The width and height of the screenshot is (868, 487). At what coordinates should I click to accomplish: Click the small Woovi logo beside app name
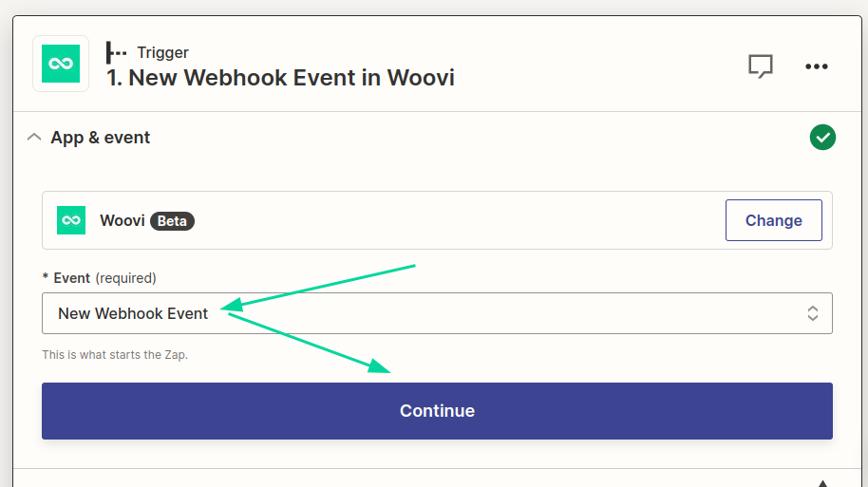point(71,220)
